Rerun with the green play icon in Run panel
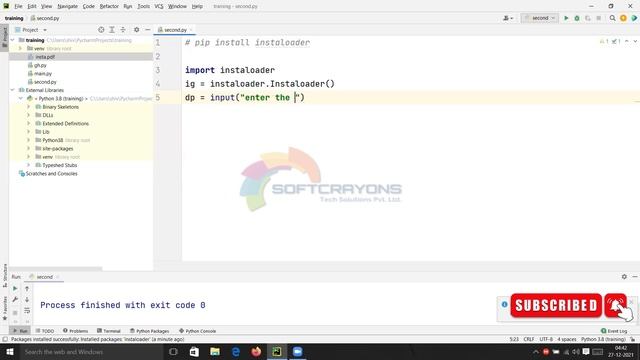This screenshot has width=640, height=360. [15, 289]
